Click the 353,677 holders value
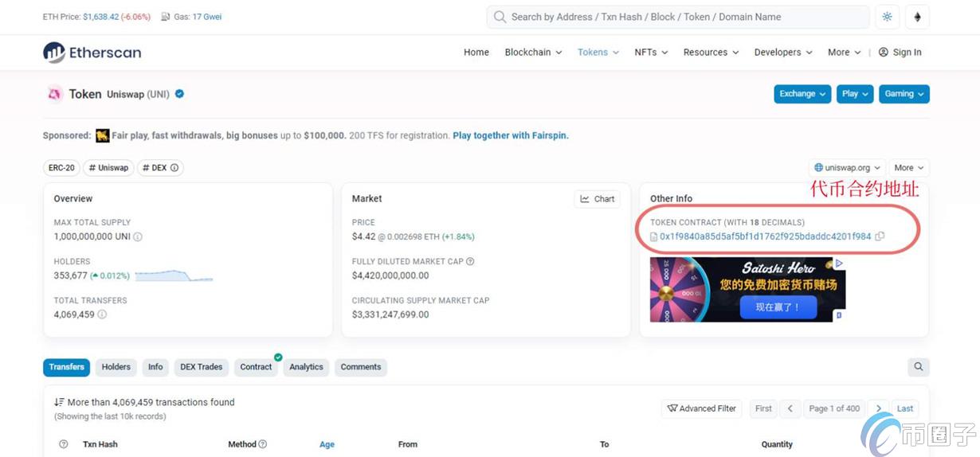The image size is (980, 457). pyautogui.click(x=71, y=275)
